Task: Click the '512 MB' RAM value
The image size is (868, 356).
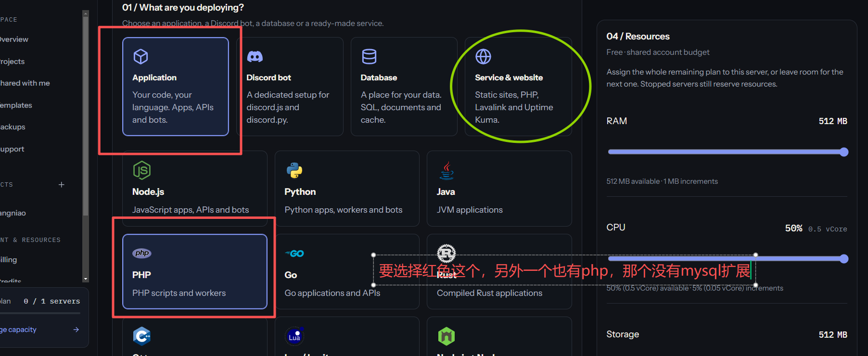Action: [833, 121]
